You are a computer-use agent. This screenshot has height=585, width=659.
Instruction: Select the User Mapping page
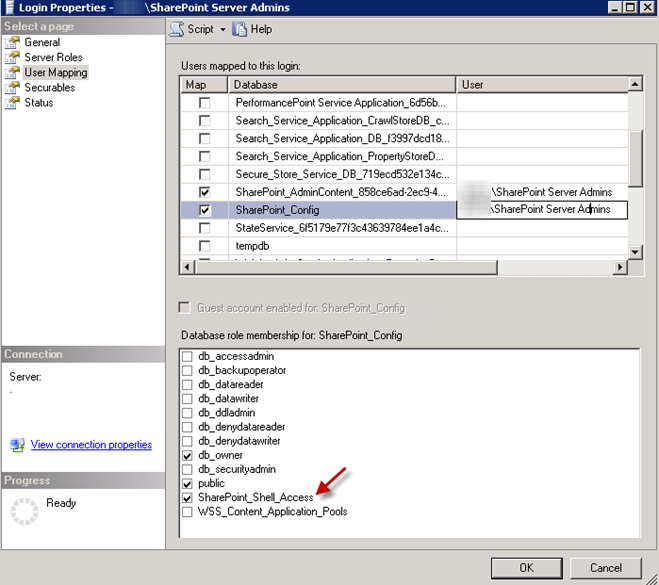pos(56,72)
